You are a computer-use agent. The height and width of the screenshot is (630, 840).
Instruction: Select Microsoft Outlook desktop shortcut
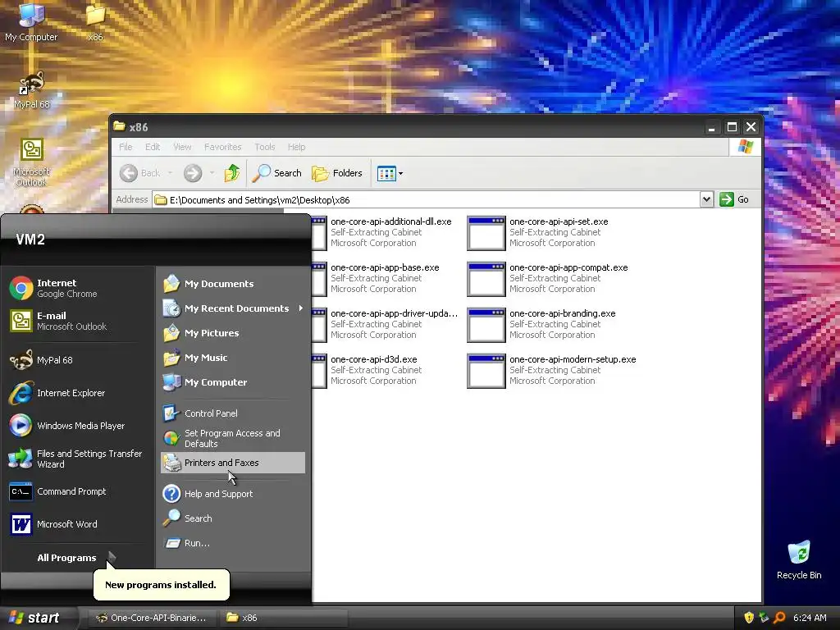pyautogui.click(x=32, y=162)
